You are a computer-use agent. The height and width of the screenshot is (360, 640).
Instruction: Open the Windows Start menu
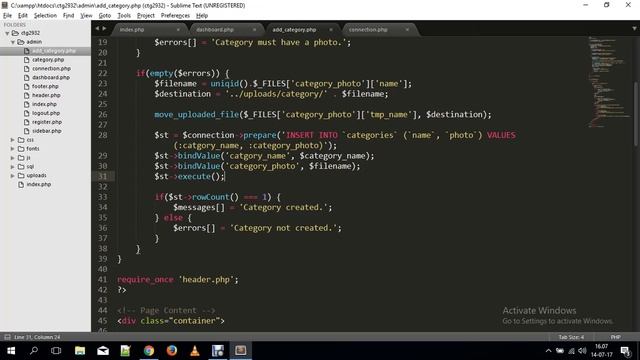(x=11, y=351)
